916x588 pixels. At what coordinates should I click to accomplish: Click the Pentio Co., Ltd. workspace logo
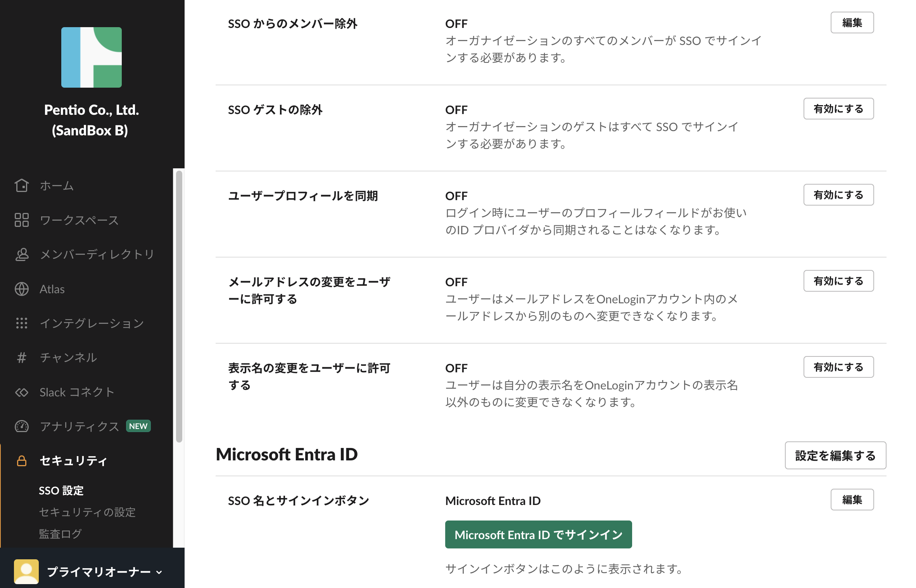(92, 57)
